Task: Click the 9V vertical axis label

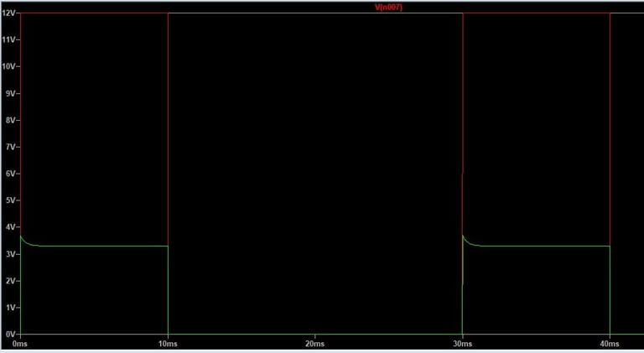Action: (11, 93)
